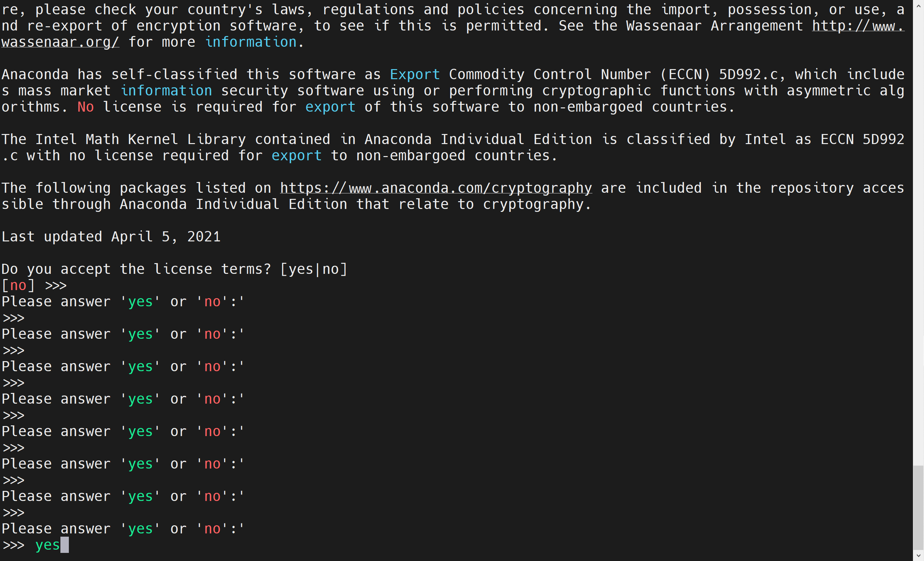Click cyan "export" before "to non-embargoed countries"
This screenshot has height=561, width=924.
[296, 155]
